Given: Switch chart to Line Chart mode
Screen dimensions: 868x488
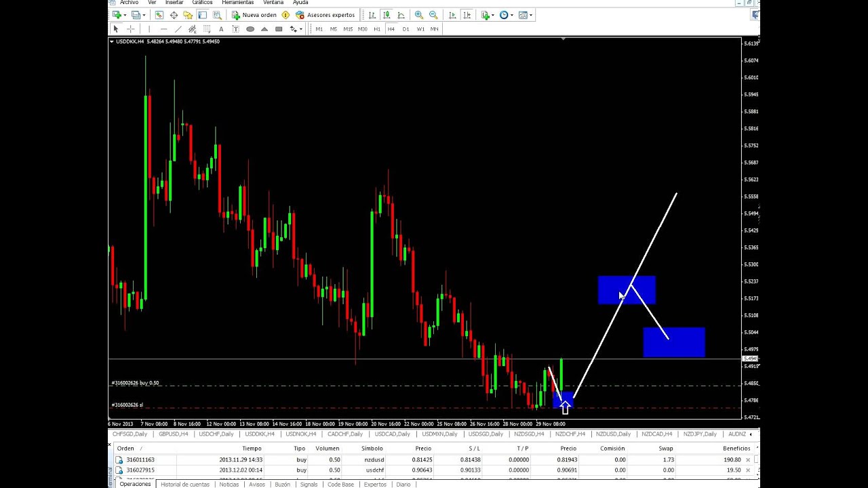Looking at the screenshot, I should pos(401,15).
